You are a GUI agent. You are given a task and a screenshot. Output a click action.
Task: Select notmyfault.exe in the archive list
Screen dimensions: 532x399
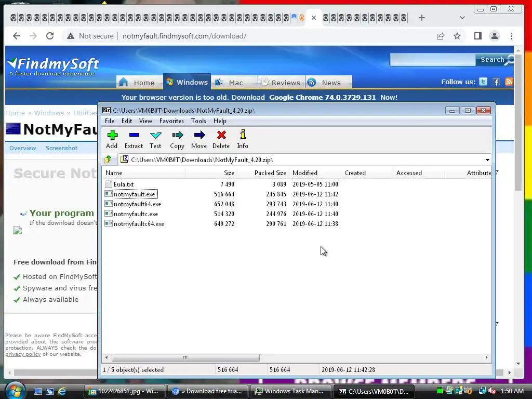(135, 194)
